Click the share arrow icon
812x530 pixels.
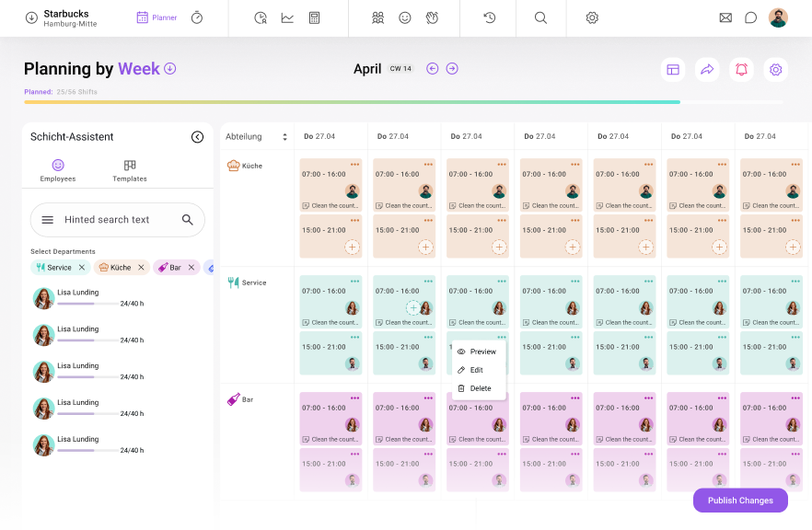coord(707,69)
